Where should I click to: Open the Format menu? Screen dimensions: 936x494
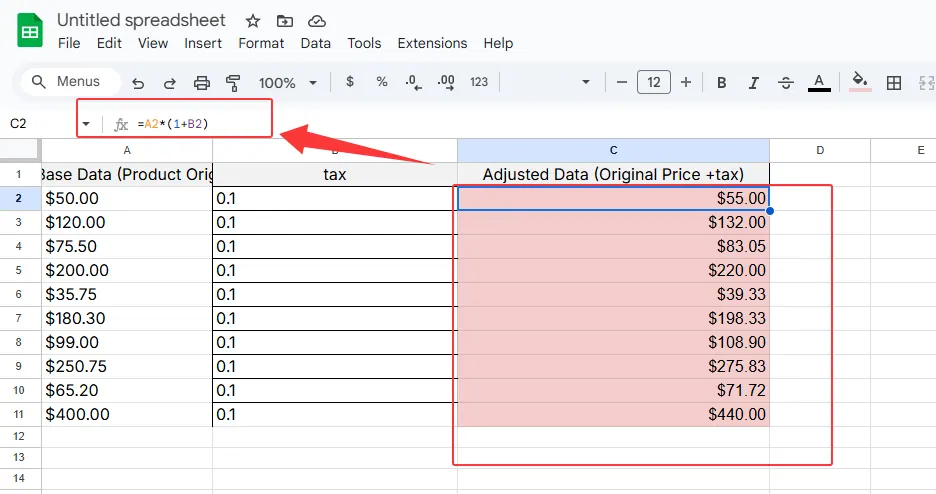coord(261,43)
